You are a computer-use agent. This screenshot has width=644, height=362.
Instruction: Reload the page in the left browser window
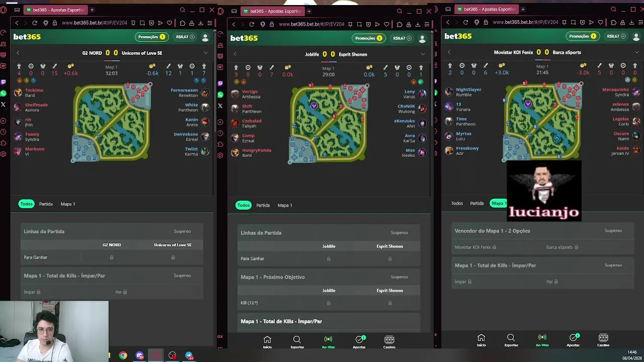pos(35,23)
